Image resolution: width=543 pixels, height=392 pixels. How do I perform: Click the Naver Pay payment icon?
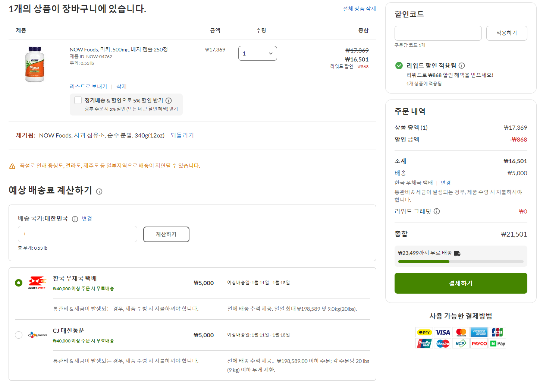[498, 344]
